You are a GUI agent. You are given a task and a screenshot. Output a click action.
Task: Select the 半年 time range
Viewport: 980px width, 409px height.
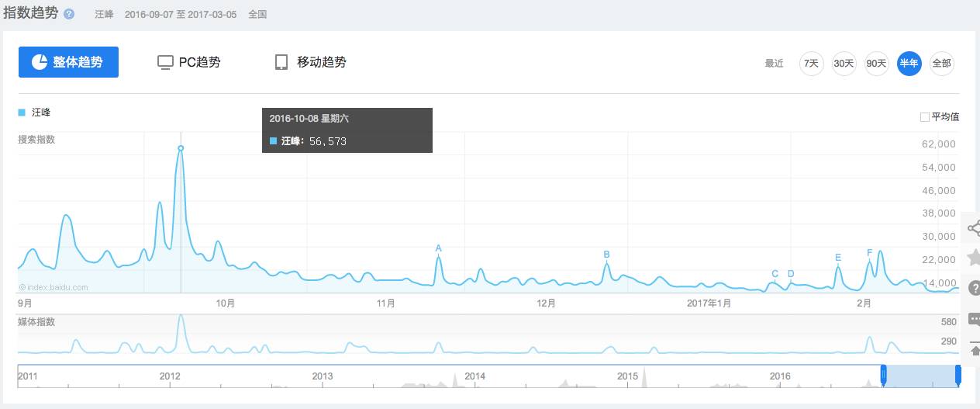909,63
